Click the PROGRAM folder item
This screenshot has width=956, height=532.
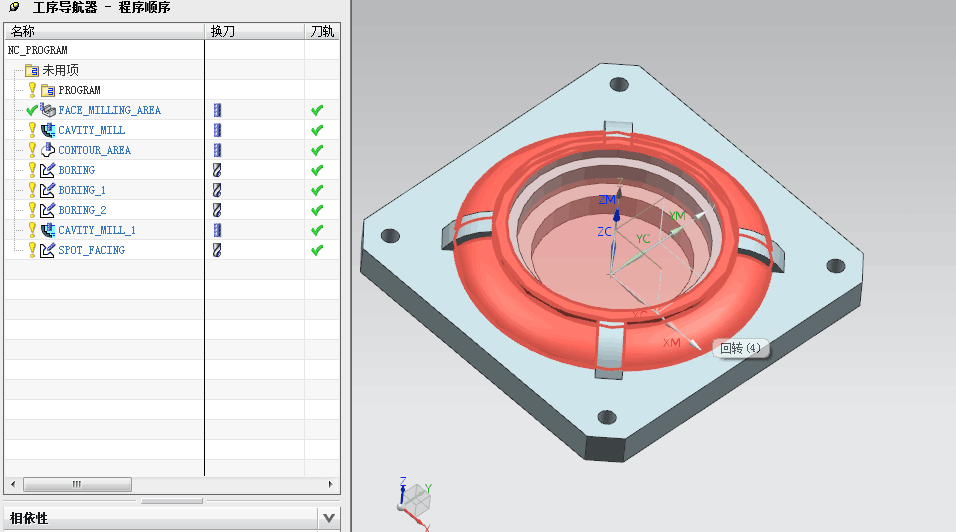(79, 90)
